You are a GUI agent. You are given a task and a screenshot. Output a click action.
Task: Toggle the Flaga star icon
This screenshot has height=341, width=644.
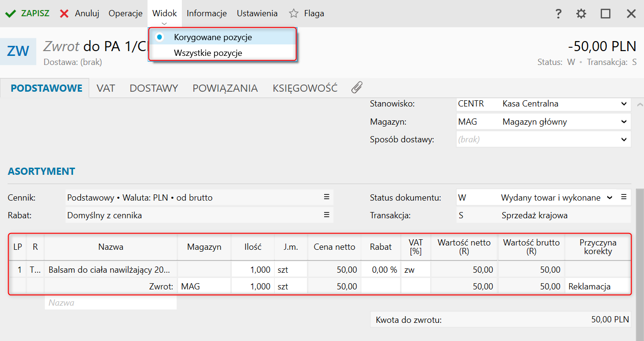point(294,14)
